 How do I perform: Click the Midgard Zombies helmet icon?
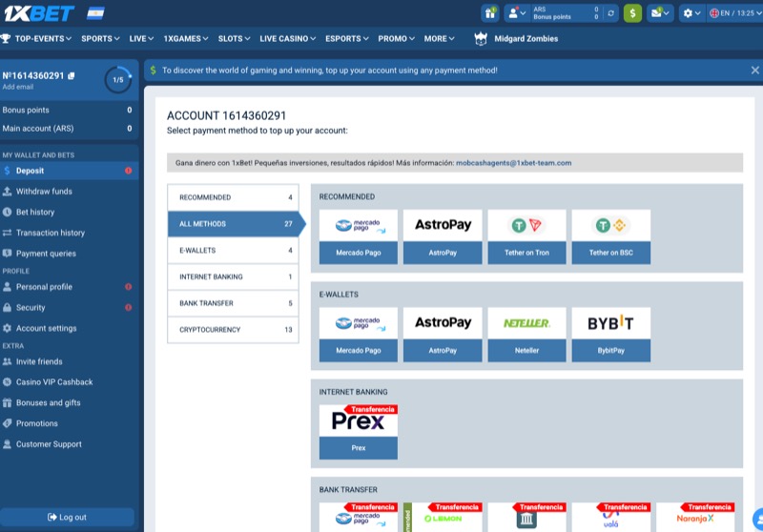(481, 38)
